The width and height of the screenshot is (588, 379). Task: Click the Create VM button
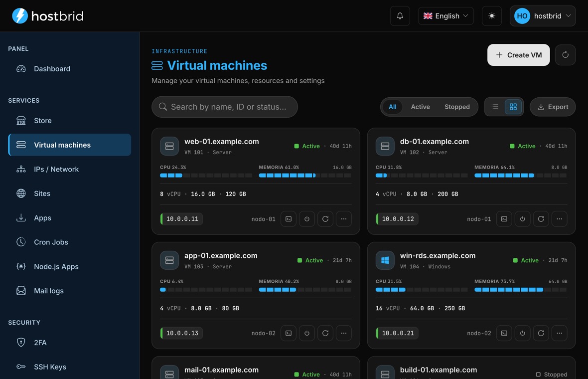pyautogui.click(x=518, y=55)
